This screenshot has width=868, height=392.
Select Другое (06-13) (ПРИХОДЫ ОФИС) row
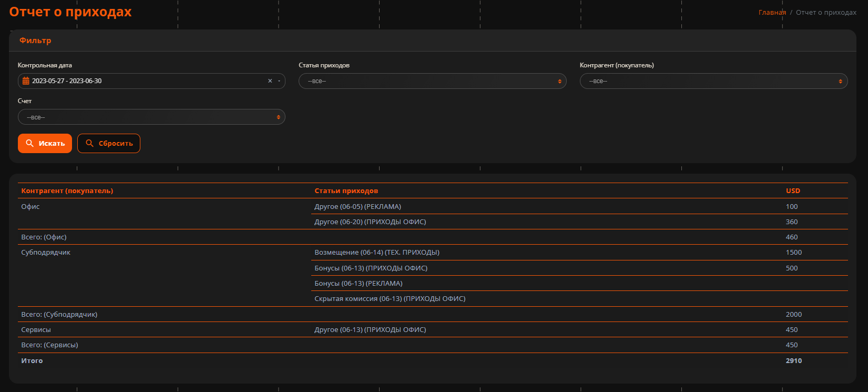[x=579, y=329]
